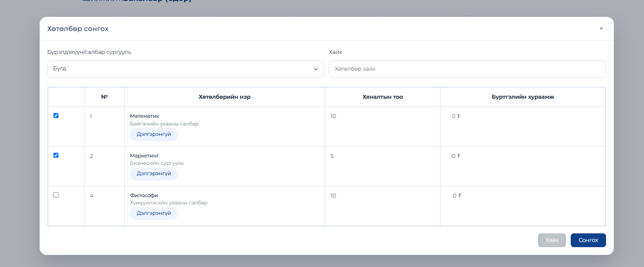
Task: Focus the Хөтөлбөр хайх search field
Action: [x=467, y=69]
